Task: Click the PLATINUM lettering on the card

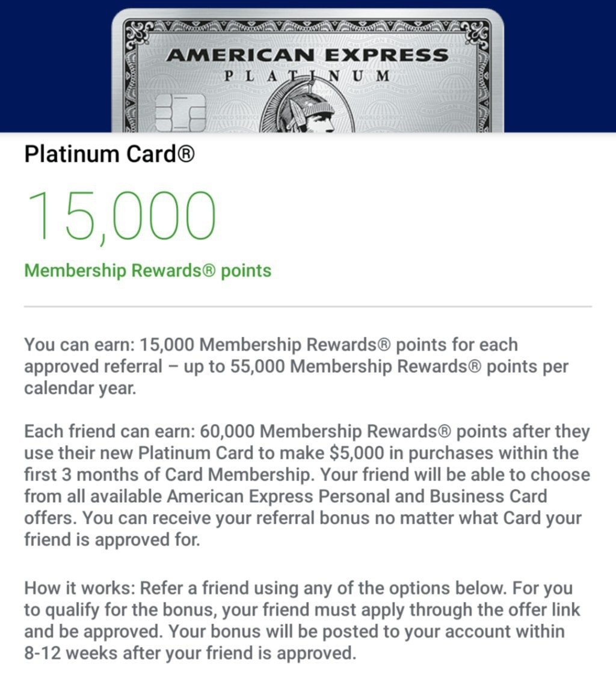Action: pos(307,76)
